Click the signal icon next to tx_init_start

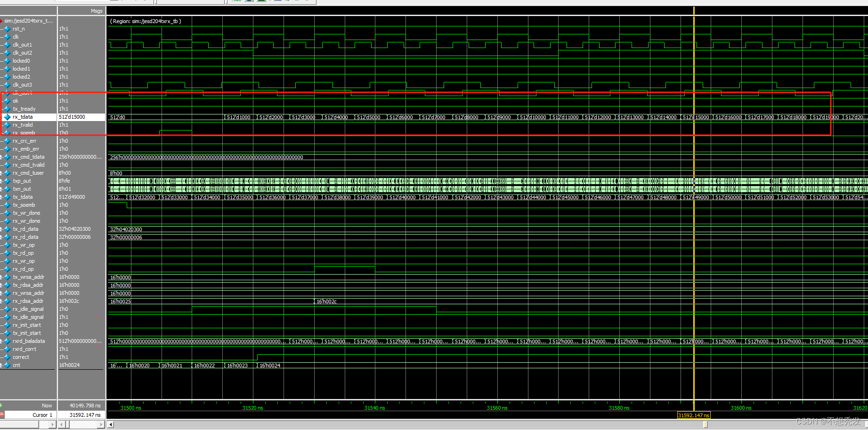pyautogui.click(x=8, y=333)
